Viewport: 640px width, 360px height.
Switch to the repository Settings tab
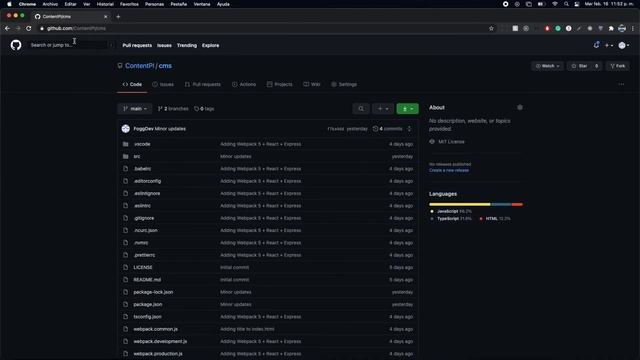344,84
